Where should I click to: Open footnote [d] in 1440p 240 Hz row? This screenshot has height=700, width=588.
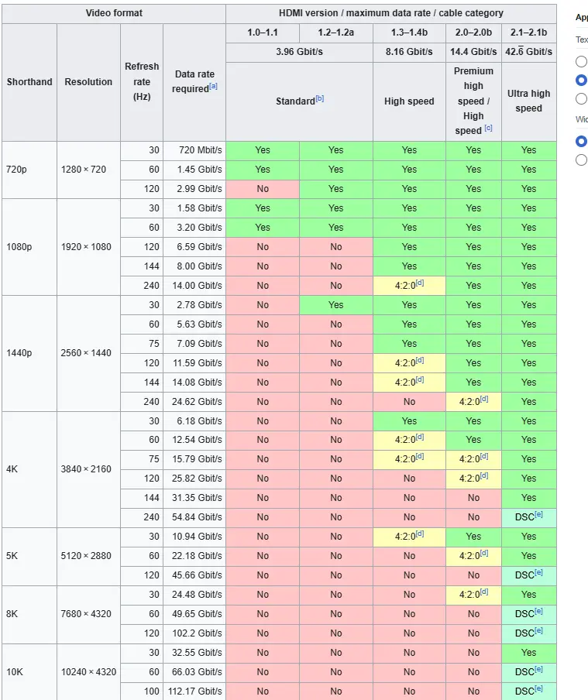pos(484,399)
